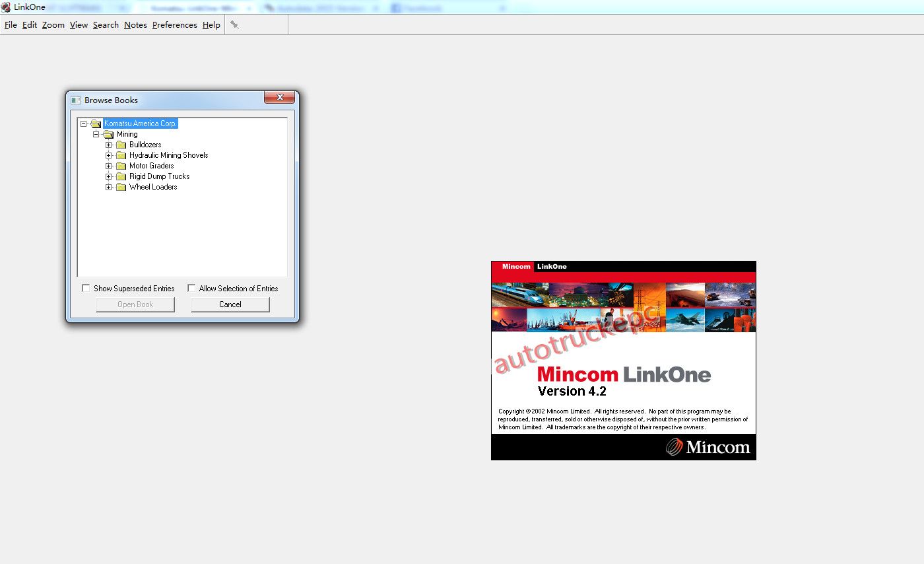Open the View menu
The width and height of the screenshot is (924, 564).
tap(79, 25)
